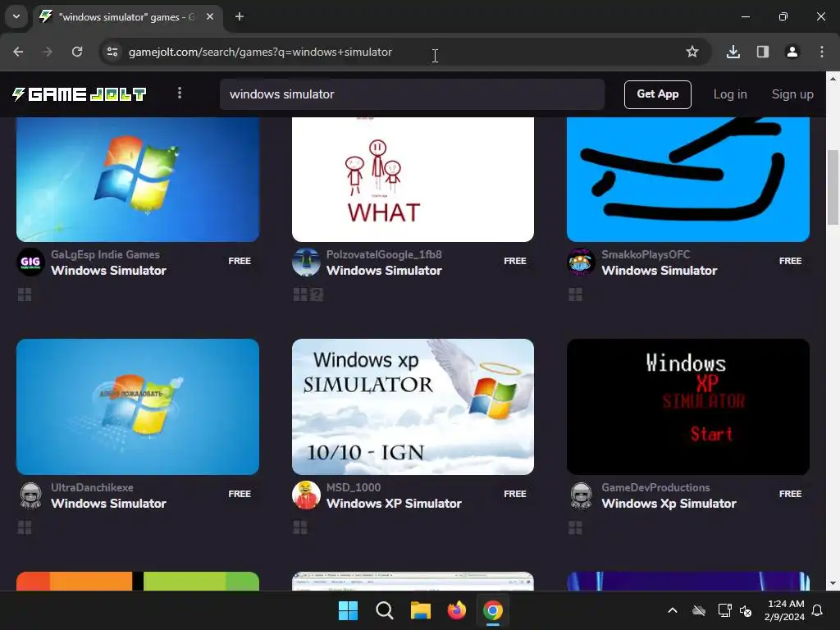Click FREE label on GaLgEsp game
The height and width of the screenshot is (630, 840).
pos(240,261)
